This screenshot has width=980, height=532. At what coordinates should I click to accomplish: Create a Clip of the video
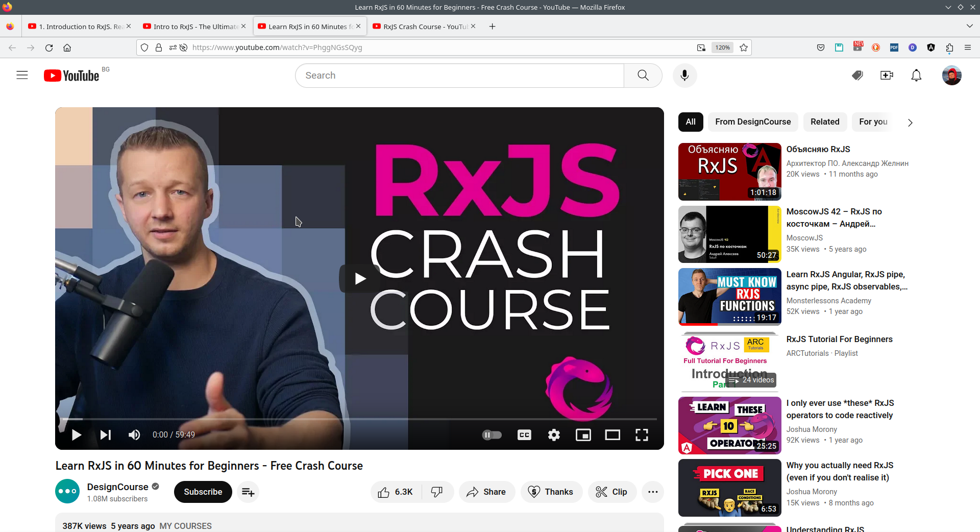tap(612, 492)
